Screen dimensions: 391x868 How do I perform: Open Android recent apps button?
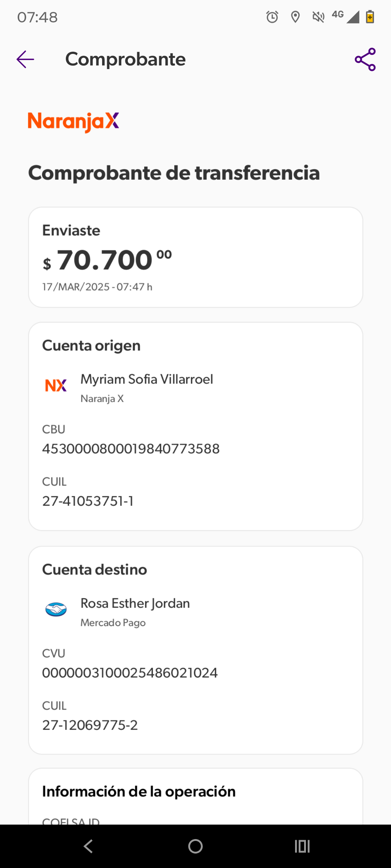[302, 846]
